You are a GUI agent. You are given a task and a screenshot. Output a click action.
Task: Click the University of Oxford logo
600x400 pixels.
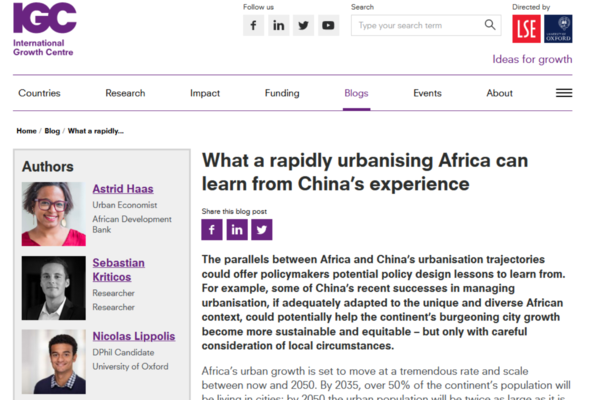558,29
